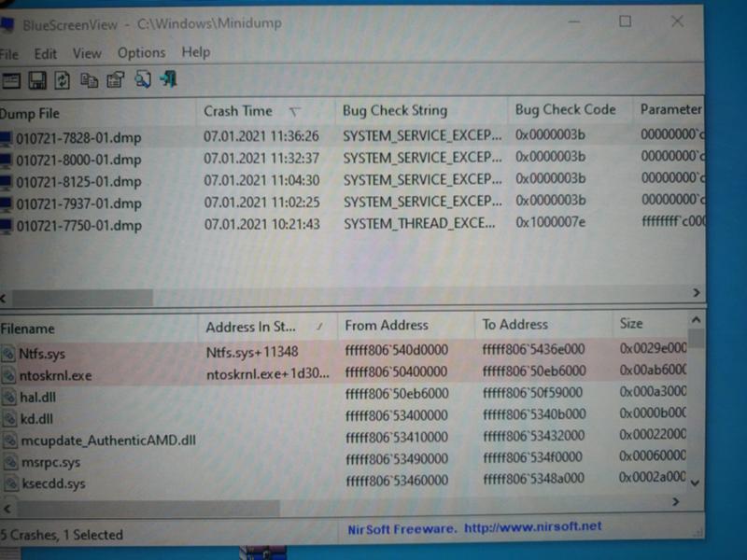The image size is (747, 560).
Task: Open the Options menu
Action: [x=141, y=53]
